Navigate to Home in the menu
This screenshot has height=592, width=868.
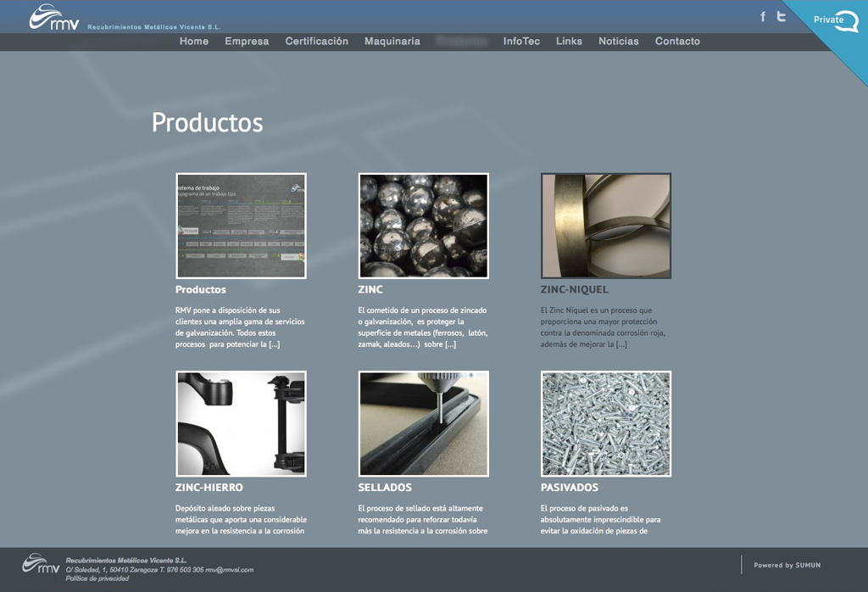point(193,41)
